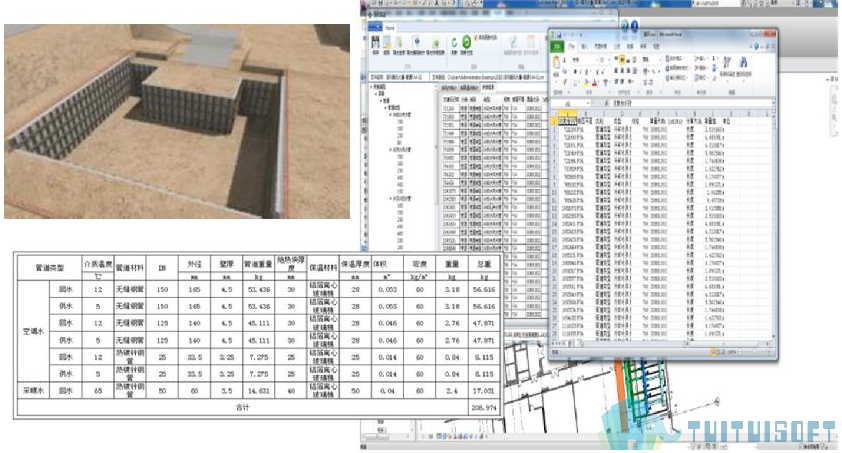Image resolution: width=842 pixels, height=453 pixels.
Task: Open the Name Box dropdown arrow
Action: [x=587, y=103]
